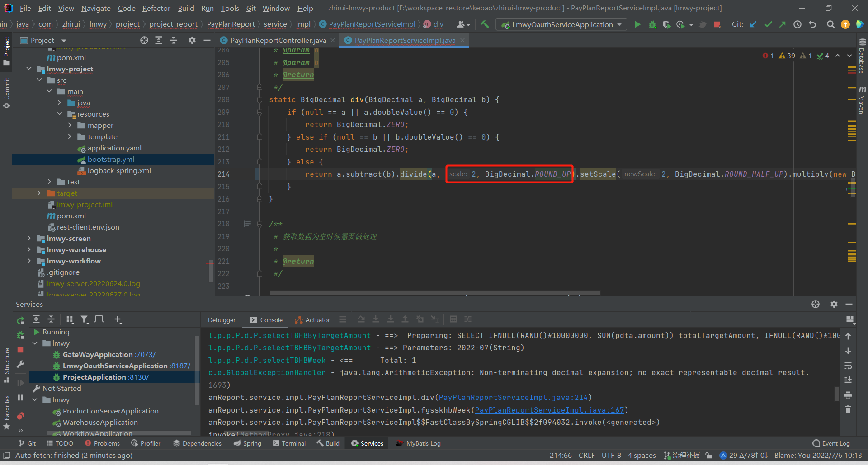Viewport: 868px width, 465px height.
Task: Open Search Everywhere magnifier icon
Action: tap(830, 24)
